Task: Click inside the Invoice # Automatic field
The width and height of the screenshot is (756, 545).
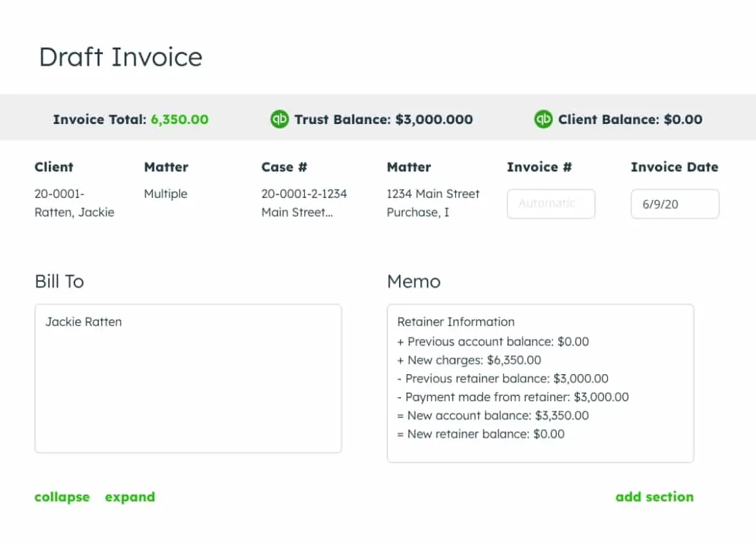Action: pos(551,203)
